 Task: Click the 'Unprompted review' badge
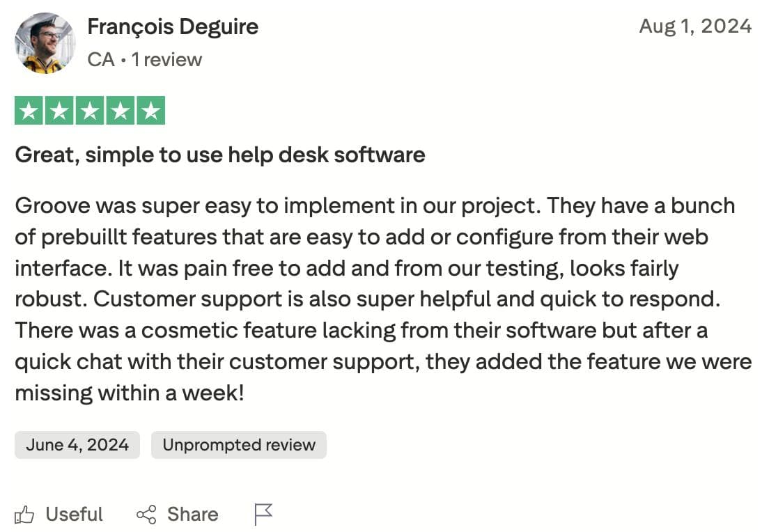pos(238,445)
